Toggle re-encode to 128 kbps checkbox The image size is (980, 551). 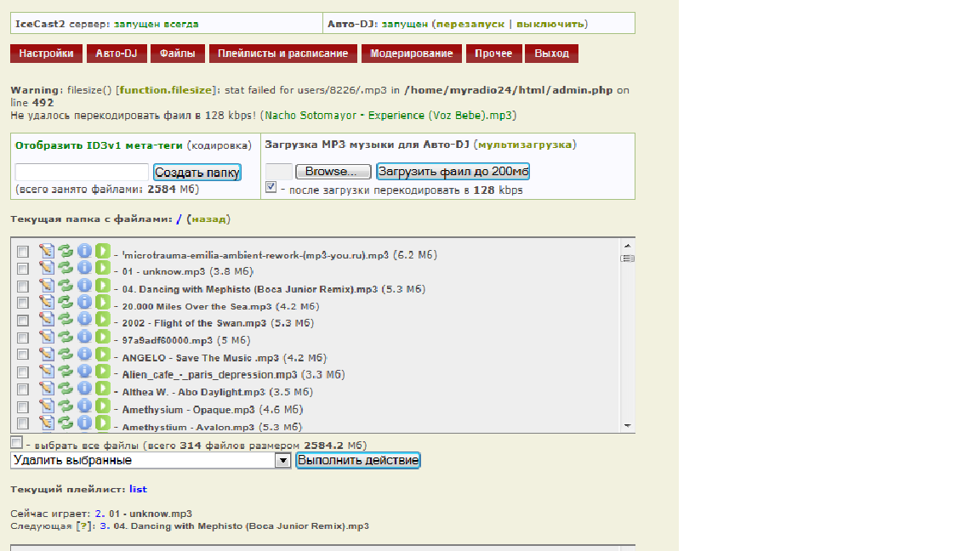(271, 188)
